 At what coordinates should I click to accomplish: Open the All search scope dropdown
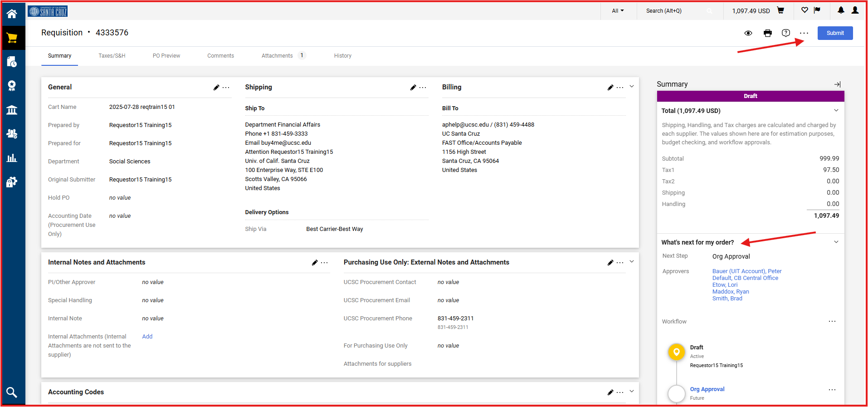(x=617, y=11)
